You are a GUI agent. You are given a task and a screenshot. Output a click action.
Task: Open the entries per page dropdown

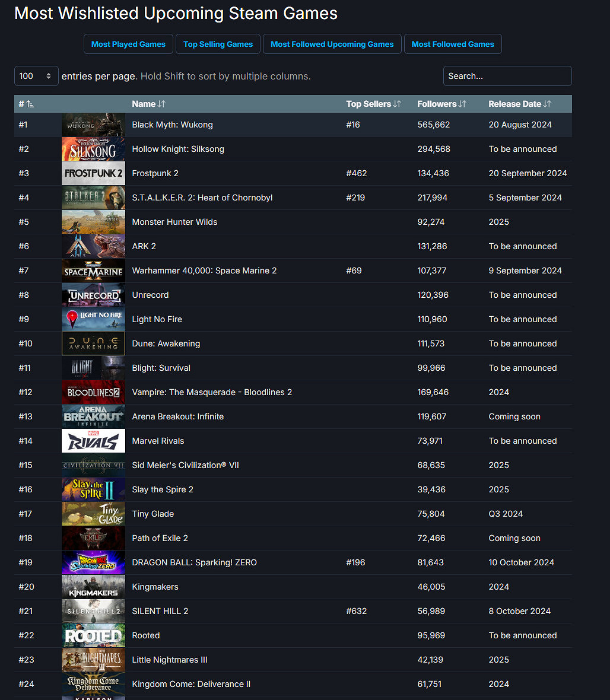tap(36, 76)
